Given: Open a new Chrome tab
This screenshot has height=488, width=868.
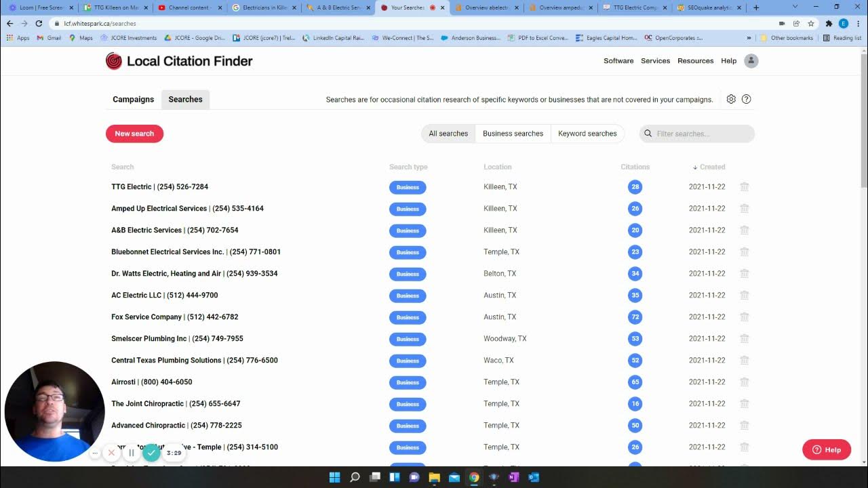Looking at the screenshot, I should [756, 7].
